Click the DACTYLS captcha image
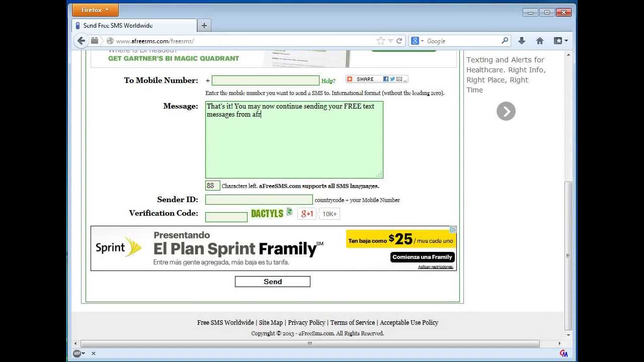 tap(267, 214)
